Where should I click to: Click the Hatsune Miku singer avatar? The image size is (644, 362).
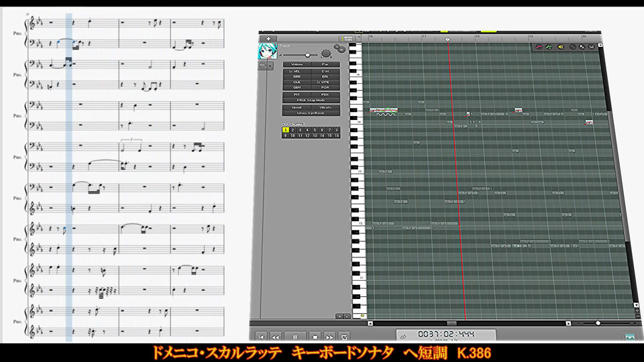click(268, 52)
